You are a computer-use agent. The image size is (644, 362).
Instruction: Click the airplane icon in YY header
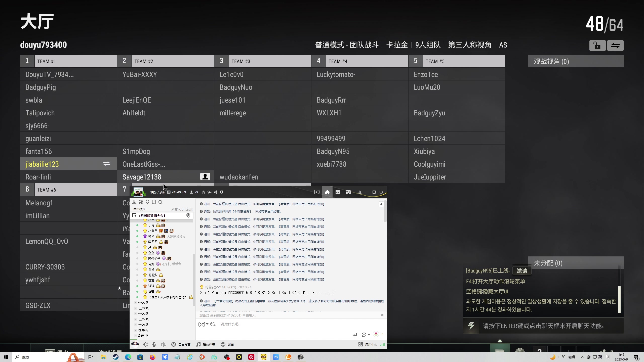click(x=209, y=192)
